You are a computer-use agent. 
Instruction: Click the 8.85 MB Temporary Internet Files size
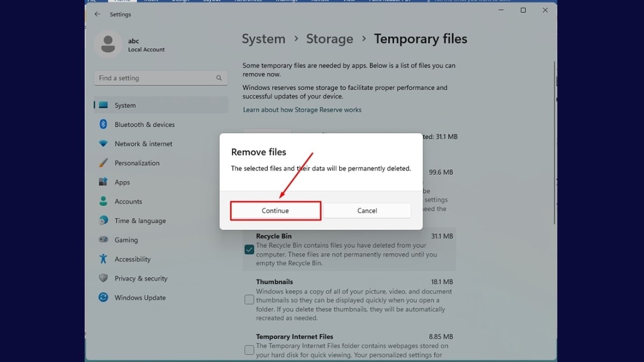point(442,337)
